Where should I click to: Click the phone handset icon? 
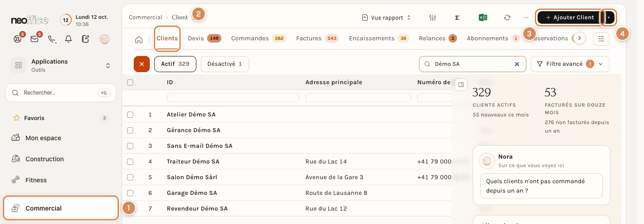(x=51, y=39)
